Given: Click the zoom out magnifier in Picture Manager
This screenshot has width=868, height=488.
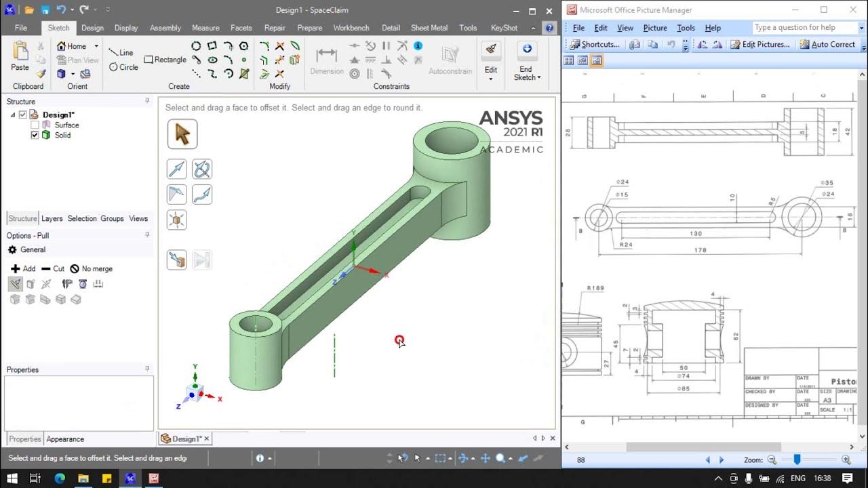Looking at the screenshot, I should 772,460.
